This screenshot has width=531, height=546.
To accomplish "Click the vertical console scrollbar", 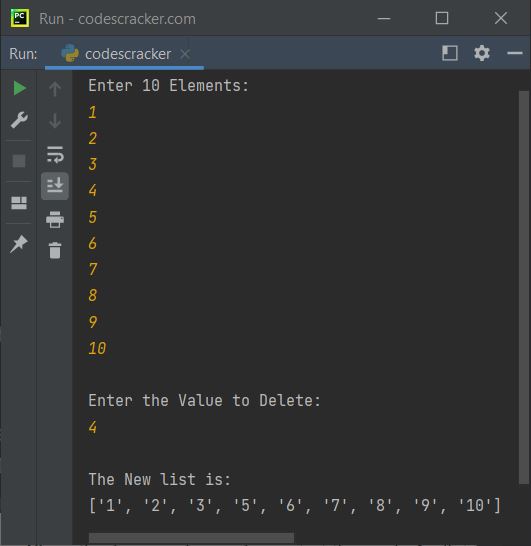I will coord(524,287).
